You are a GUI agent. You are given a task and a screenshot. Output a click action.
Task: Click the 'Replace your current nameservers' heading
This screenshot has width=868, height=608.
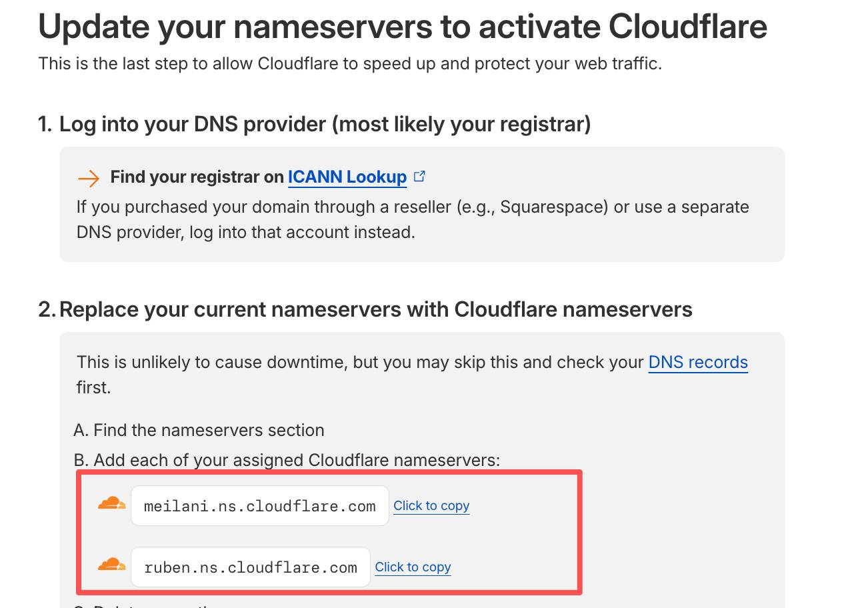pyautogui.click(x=375, y=309)
